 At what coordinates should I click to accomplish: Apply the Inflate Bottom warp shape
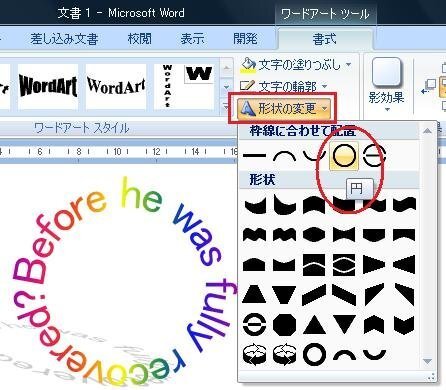pyautogui.click(x=374, y=234)
